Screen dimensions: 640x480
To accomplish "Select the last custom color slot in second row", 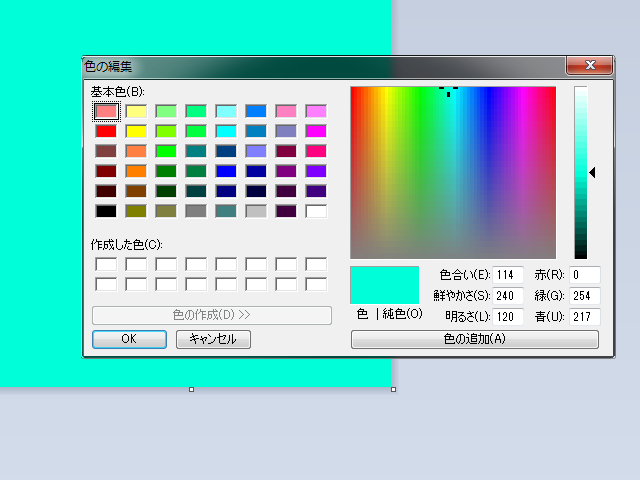I will click(x=316, y=284).
